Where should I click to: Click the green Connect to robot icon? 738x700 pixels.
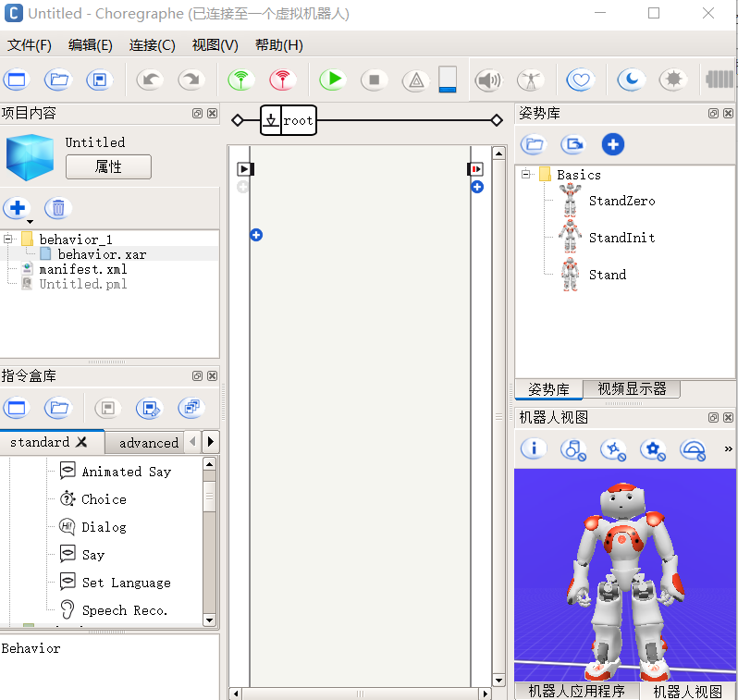[241, 80]
